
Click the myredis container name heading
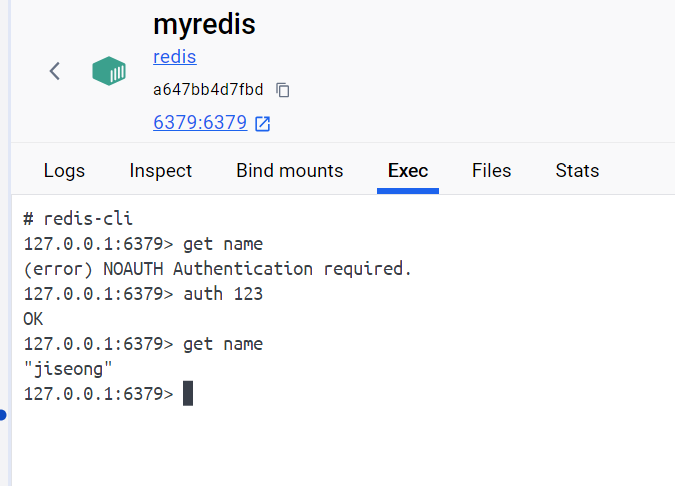pyautogui.click(x=204, y=24)
